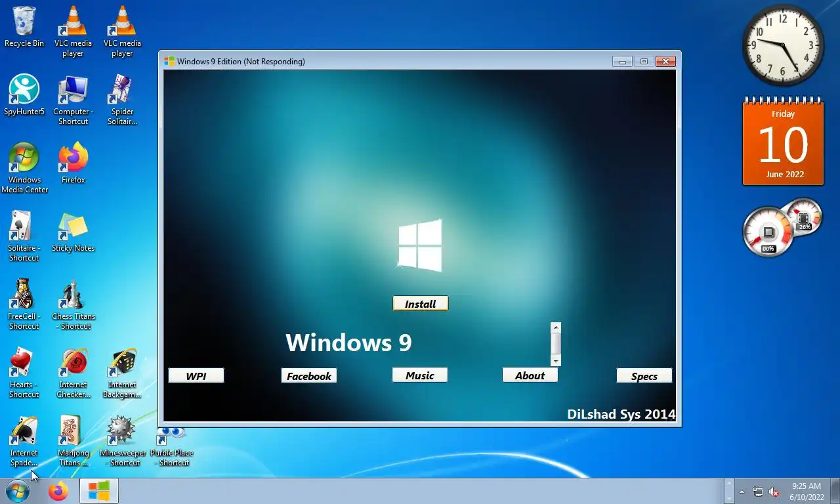Select the first VLC media player icon
Viewport: 840px width, 504px height.
[x=73, y=31]
